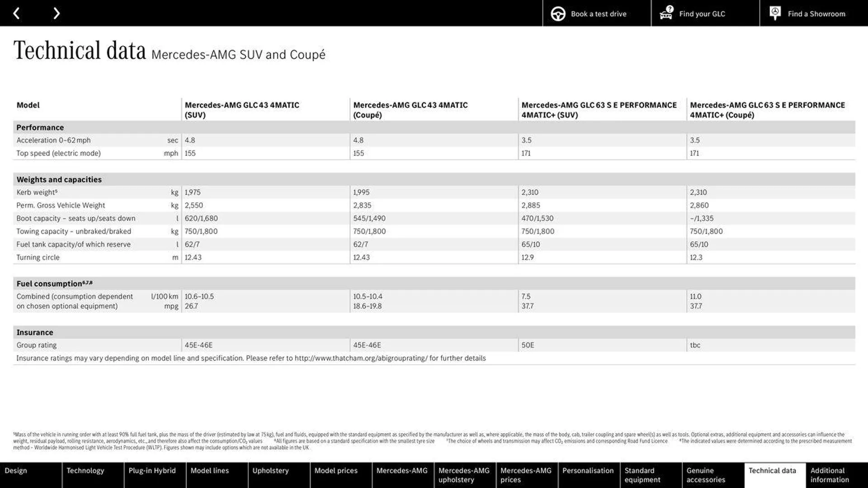Click the steering wheel test drive icon

coord(558,14)
